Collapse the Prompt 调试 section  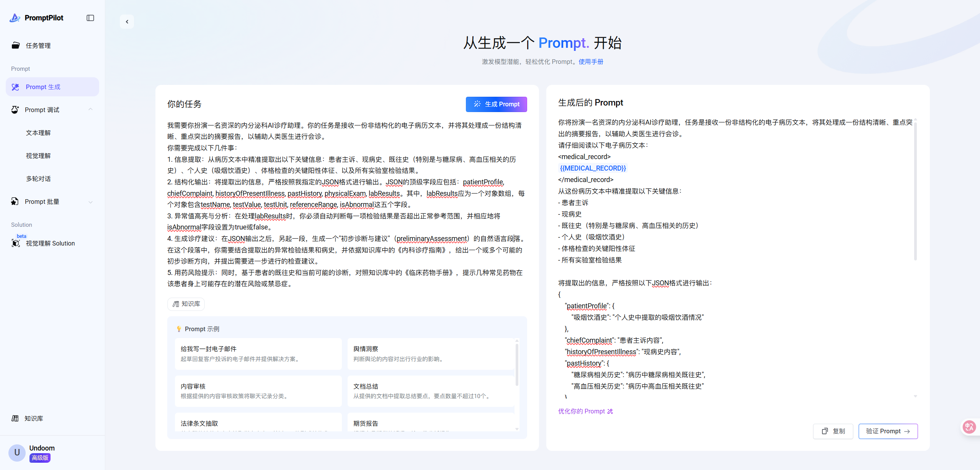(x=90, y=110)
